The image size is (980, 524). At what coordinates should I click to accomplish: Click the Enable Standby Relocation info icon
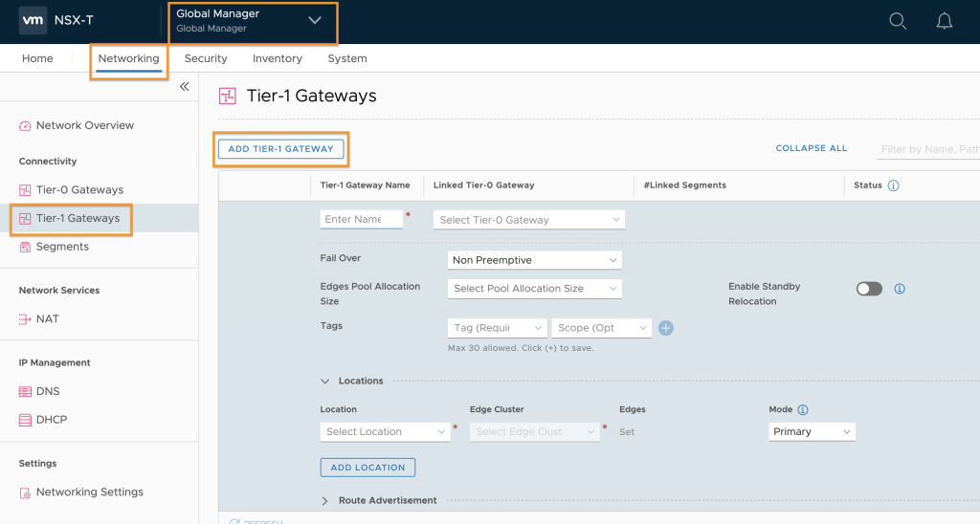[900, 289]
